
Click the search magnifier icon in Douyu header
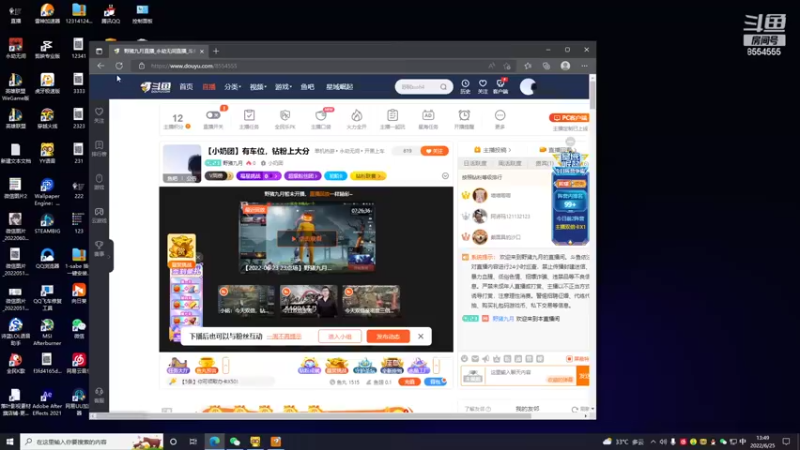point(443,87)
